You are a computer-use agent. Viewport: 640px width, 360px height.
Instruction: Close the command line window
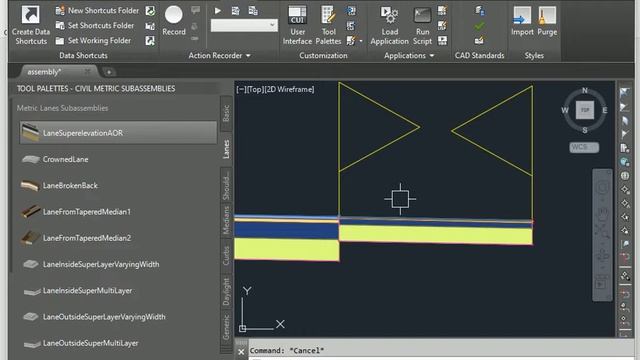pyautogui.click(x=241, y=351)
